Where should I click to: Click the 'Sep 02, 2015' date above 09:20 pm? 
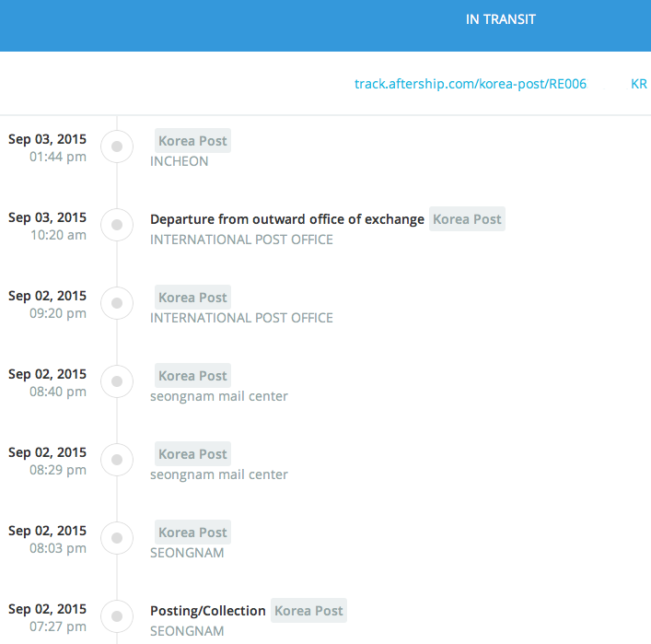click(47, 296)
